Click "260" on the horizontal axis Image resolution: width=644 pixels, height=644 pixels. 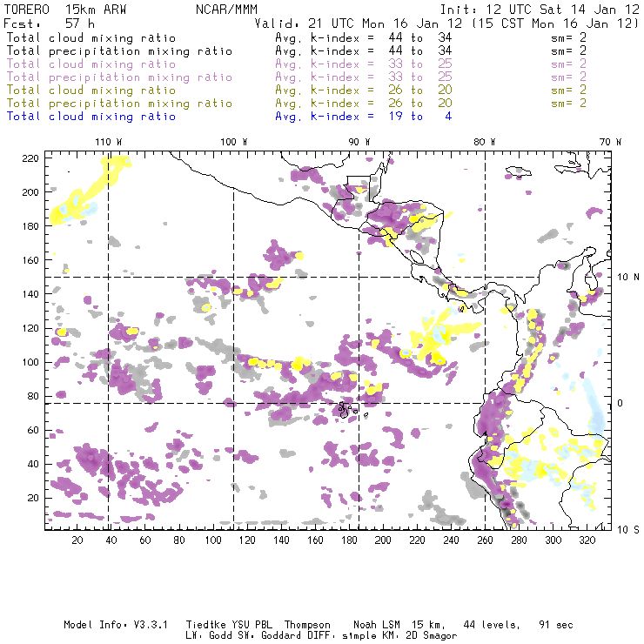coord(485,540)
